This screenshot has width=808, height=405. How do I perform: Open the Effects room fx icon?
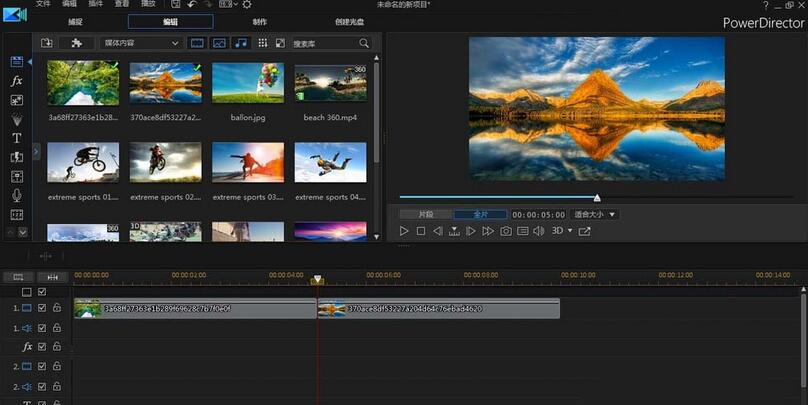(x=17, y=81)
